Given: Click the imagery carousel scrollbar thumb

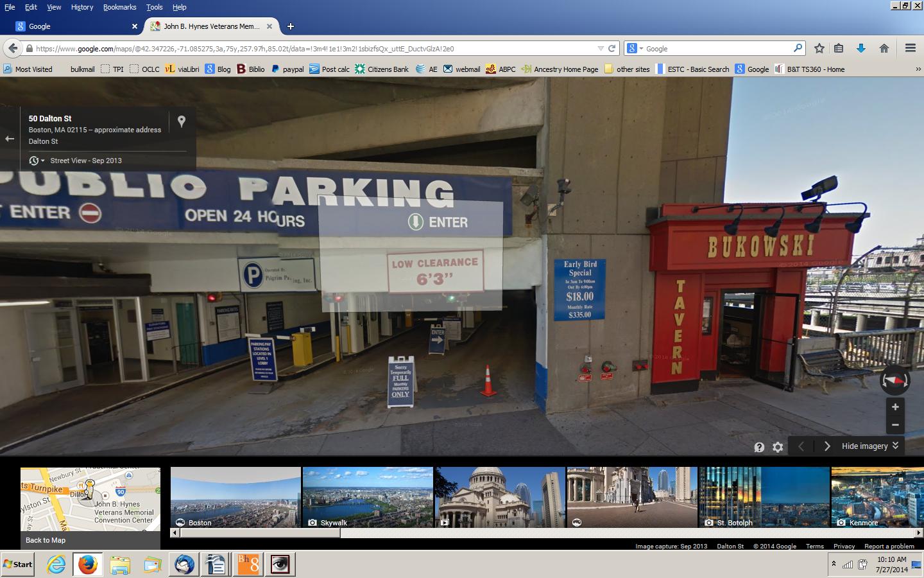Looking at the screenshot, I should (x=259, y=533).
